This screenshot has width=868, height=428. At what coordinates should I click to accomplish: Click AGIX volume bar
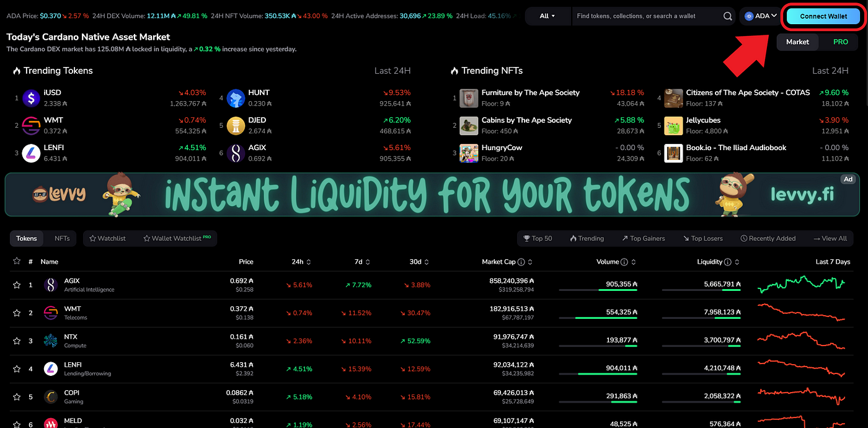[598, 290]
